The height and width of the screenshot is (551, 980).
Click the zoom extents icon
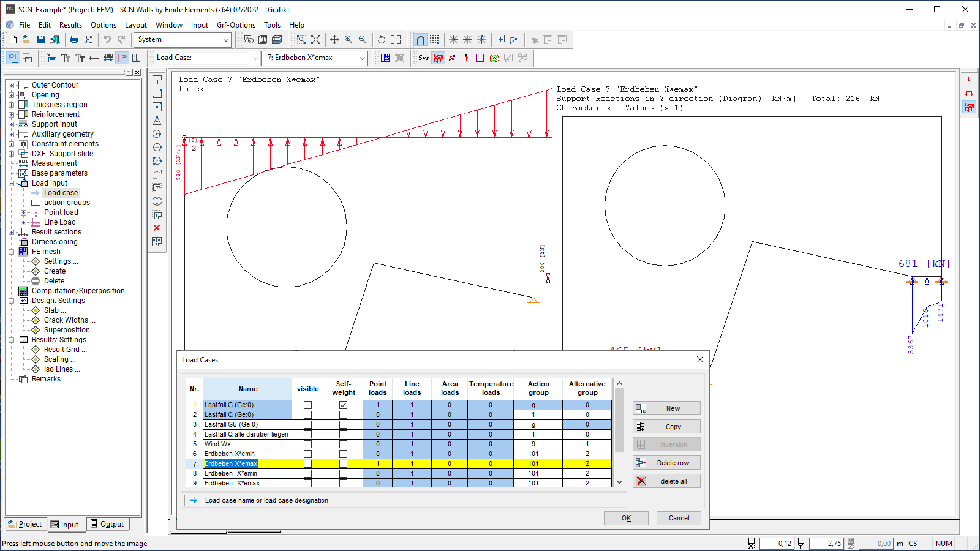(x=315, y=39)
